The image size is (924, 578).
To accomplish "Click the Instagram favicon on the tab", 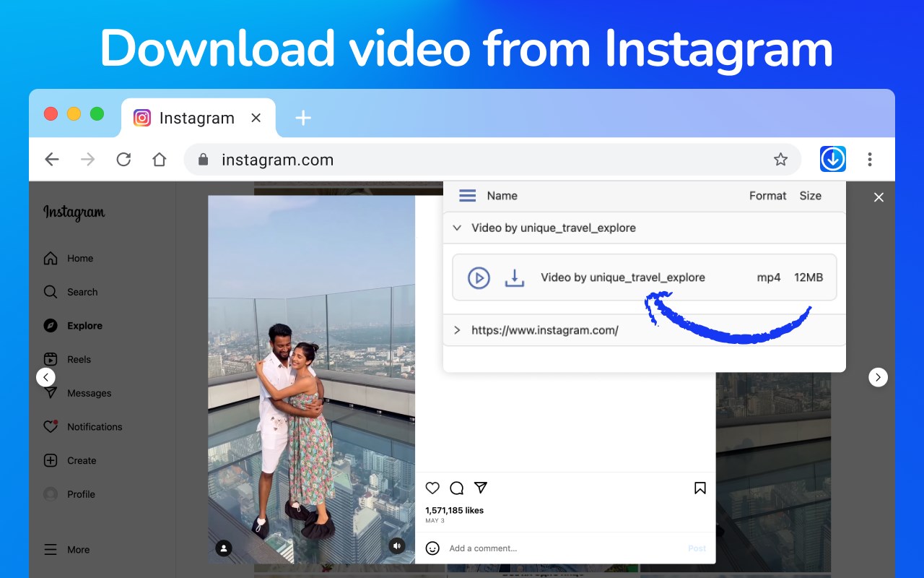I will (x=142, y=118).
